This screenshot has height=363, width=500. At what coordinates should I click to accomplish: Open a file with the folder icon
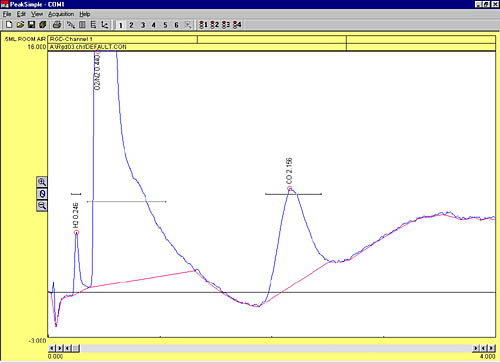pyautogui.click(x=20, y=25)
